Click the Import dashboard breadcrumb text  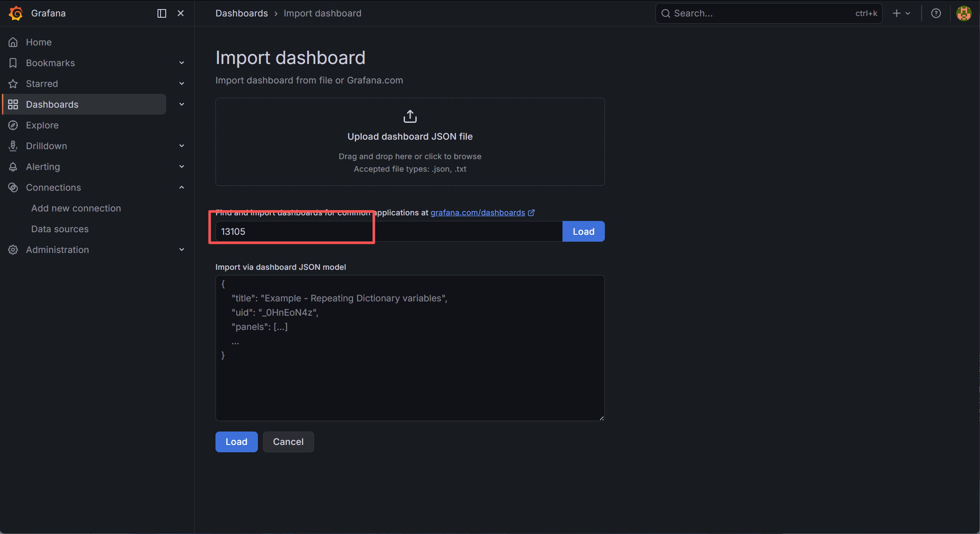[x=322, y=13]
